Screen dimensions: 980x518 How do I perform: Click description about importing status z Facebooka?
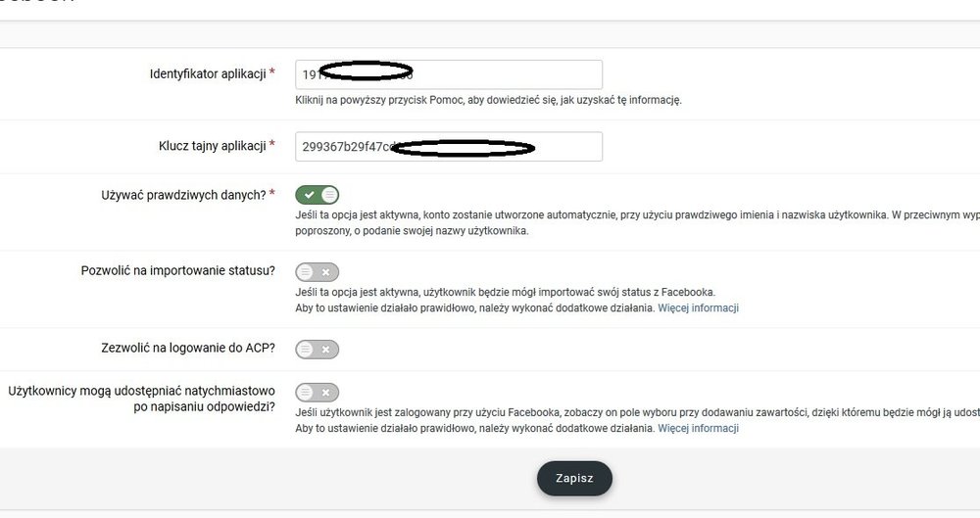[x=505, y=292]
